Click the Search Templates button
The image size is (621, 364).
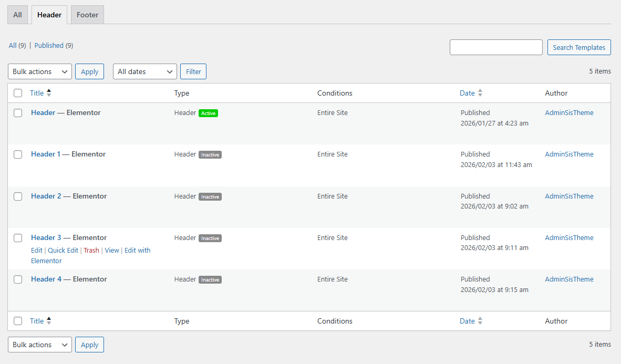point(579,47)
